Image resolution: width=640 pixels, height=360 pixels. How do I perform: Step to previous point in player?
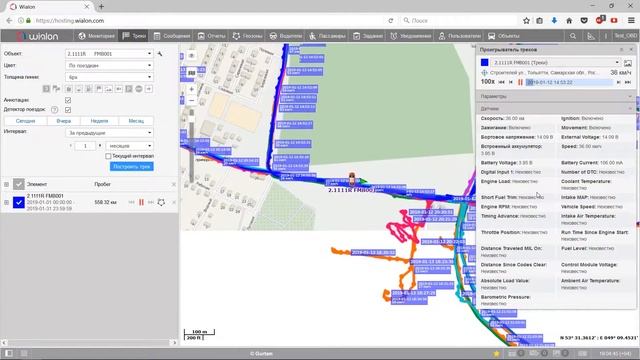point(511,82)
